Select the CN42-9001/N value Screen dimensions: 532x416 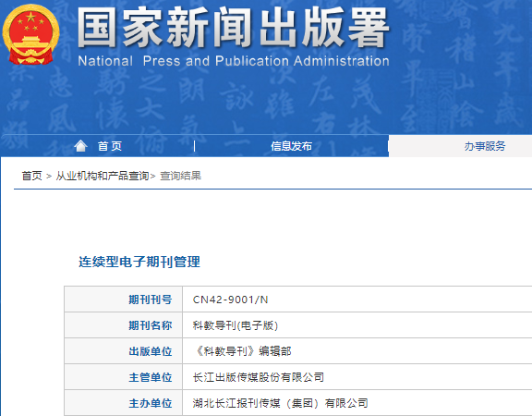click(x=230, y=300)
